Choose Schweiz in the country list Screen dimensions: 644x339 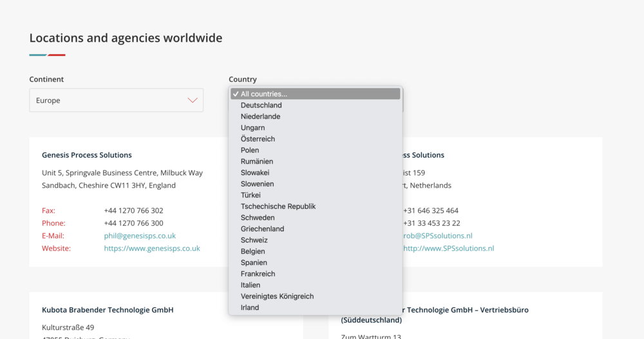254,240
